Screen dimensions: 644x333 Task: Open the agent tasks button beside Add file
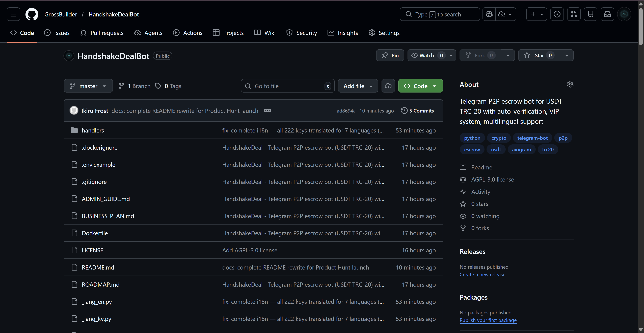[388, 86]
